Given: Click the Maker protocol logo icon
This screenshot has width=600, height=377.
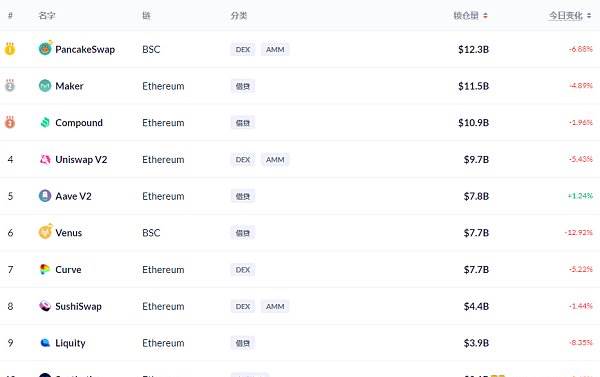Looking at the screenshot, I should (x=45, y=85).
